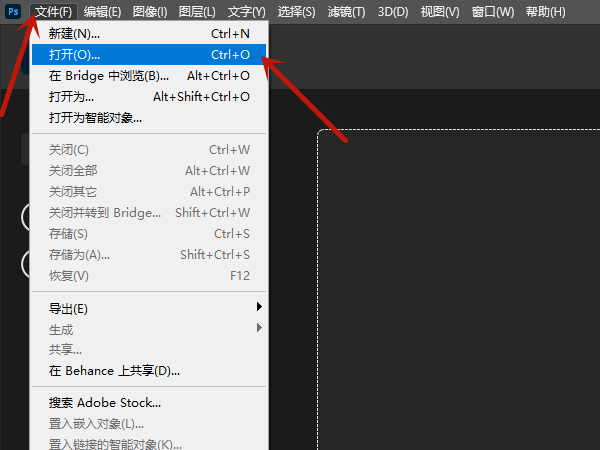600x450 pixels.
Task: Select 搜索 Adobe Stock... entry
Action: tap(149, 403)
